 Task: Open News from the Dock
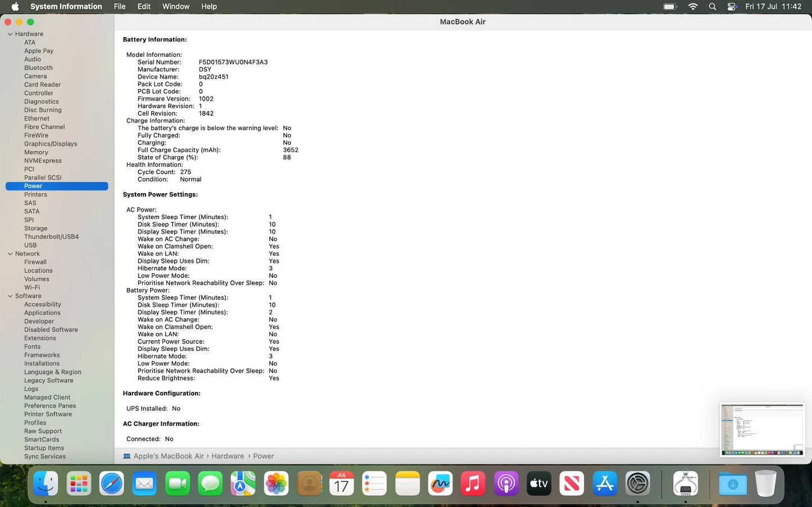tap(572, 483)
